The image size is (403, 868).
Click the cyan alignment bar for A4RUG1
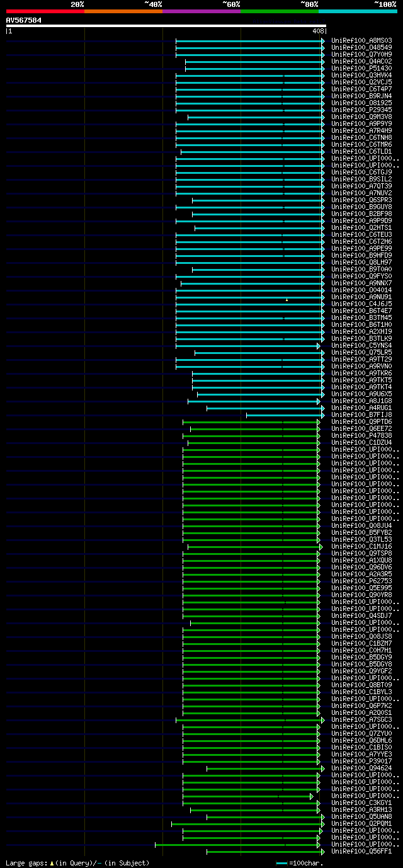click(x=266, y=408)
